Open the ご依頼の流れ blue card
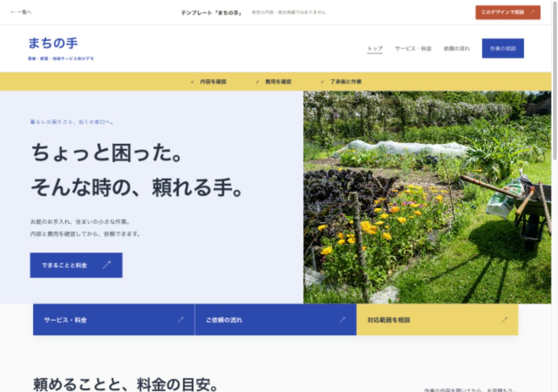Viewport: 558px width, 392px height. pos(276,320)
